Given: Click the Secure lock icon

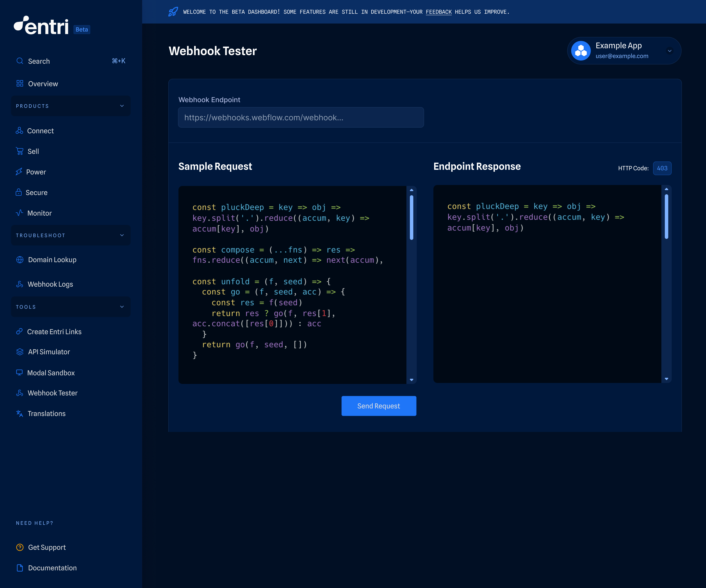Looking at the screenshot, I should pyautogui.click(x=18, y=192).
